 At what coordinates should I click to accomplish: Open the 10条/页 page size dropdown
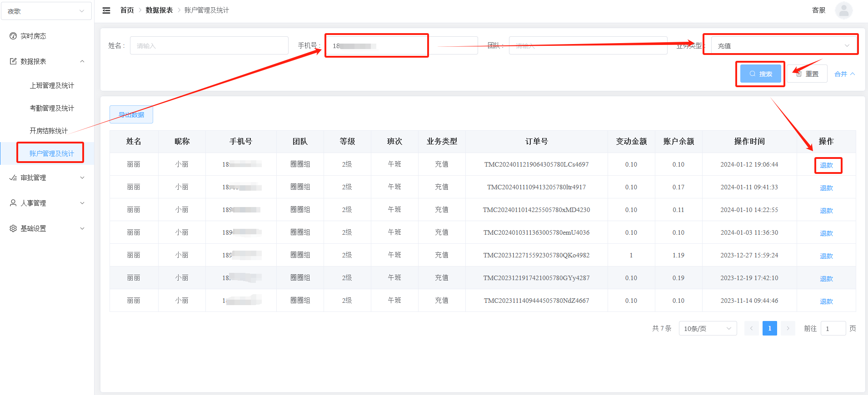pyautogui.click(x=708, y=328)
